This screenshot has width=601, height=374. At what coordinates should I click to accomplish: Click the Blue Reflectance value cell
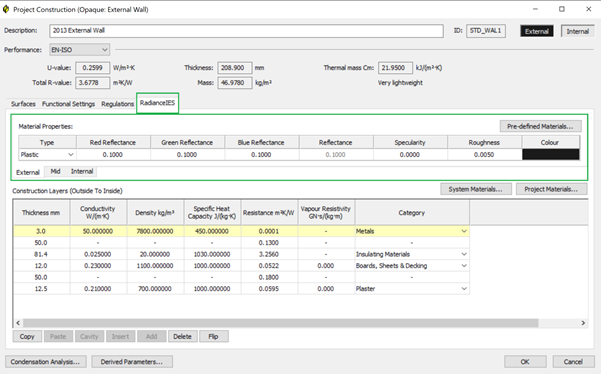click(261, 154)
